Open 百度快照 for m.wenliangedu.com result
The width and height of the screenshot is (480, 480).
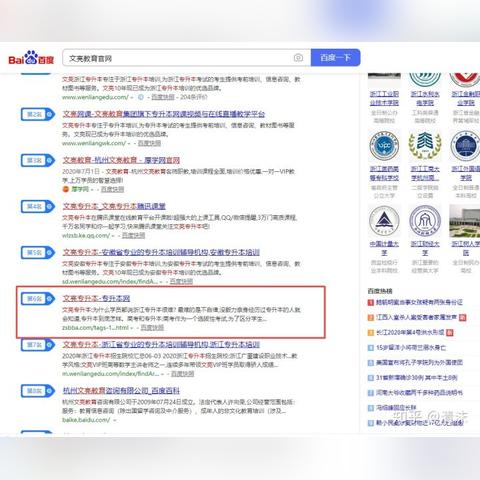pyautogui.click(x=182, y=374)
